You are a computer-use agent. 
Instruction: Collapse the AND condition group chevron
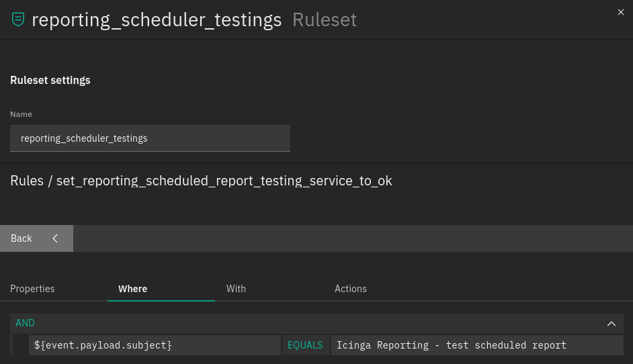[611, 324]
